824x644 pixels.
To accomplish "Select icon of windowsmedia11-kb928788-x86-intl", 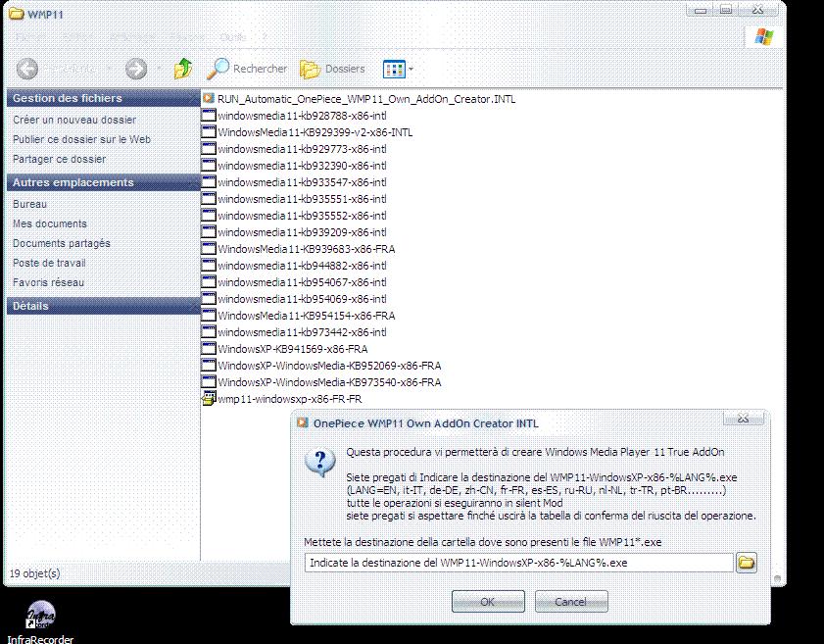I will pyautogui.click(x=209, y=115).
